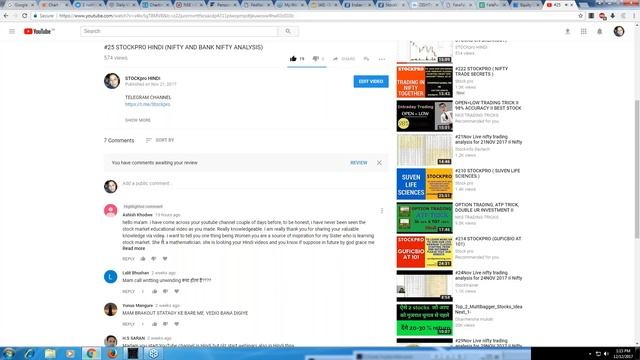640x360 pixels.
Task: Open Lalit Bhushan's profile avatar
Action: [110, 277]
